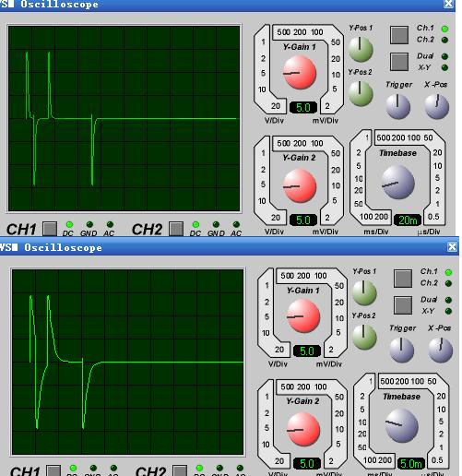
Task: Click the Y-Gain 1 knob in top oscilloscope
Action: [x=300, y=73]
